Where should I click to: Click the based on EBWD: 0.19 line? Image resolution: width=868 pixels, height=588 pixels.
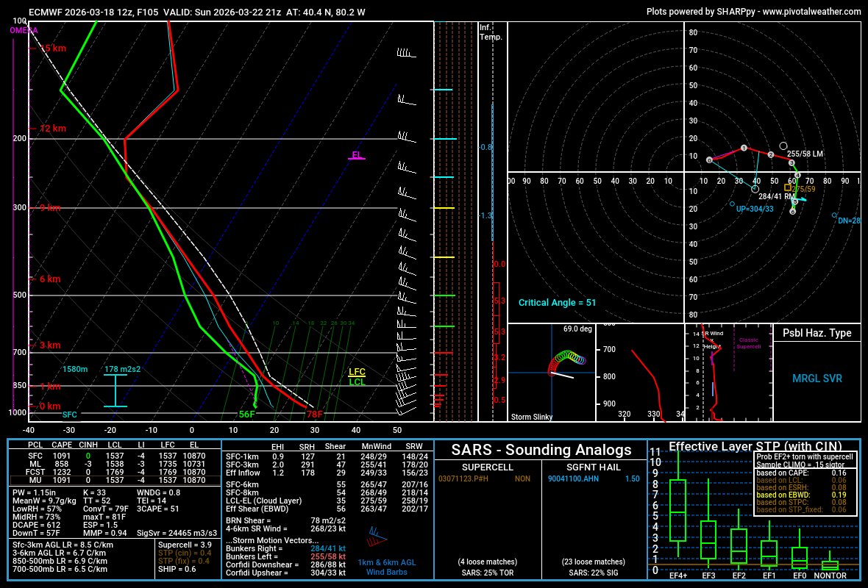801,495
